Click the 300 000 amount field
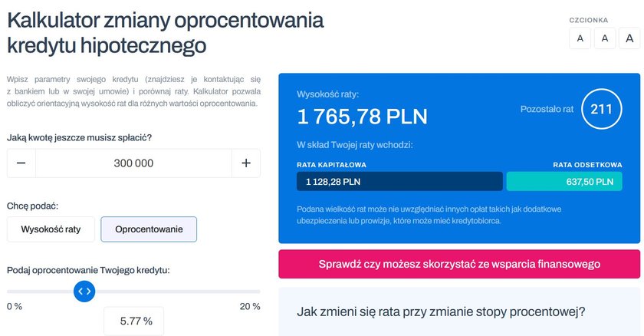 pyautogui.click(x=133, y=163)
